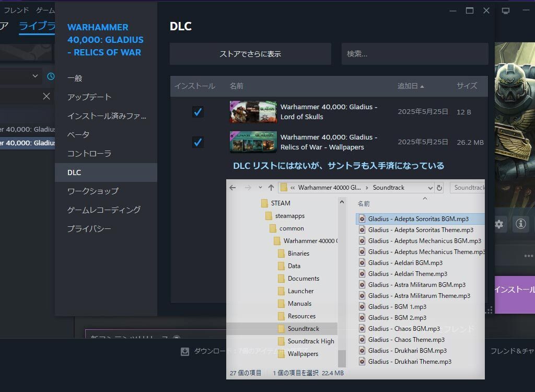
Task: Refresh the Explorer Soundtrack folder
Action: [x=439, y=188]
